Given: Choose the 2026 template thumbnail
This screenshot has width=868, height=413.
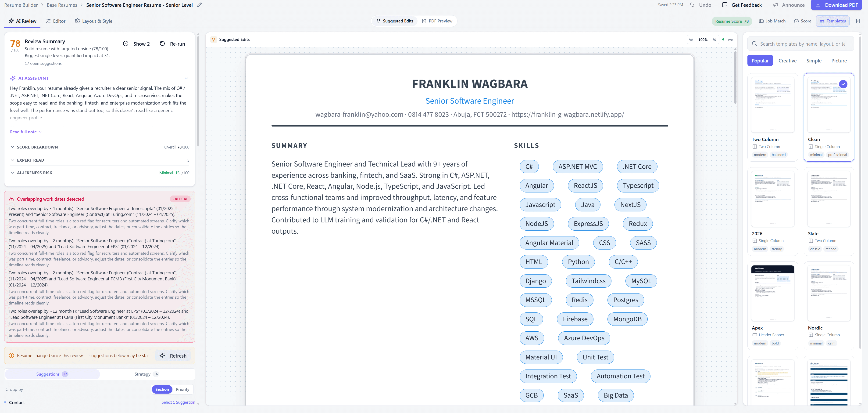Looking at the screenshot, I should pyautogui.click(x=773, y=199).
